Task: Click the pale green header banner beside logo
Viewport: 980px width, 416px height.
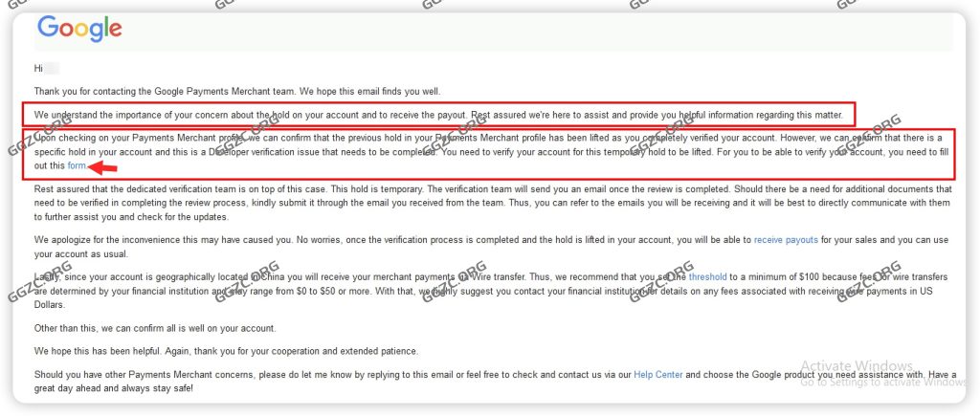Action: [536, 31]
